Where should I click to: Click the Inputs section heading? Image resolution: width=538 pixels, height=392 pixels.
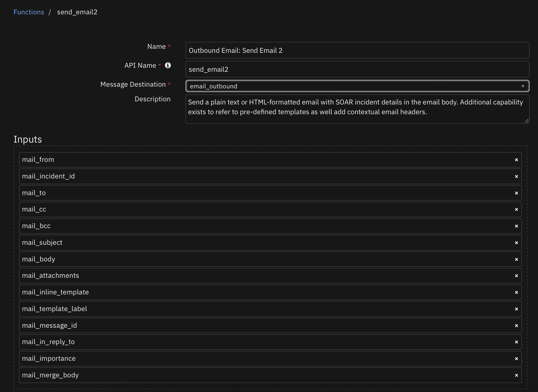click(28, 139)
